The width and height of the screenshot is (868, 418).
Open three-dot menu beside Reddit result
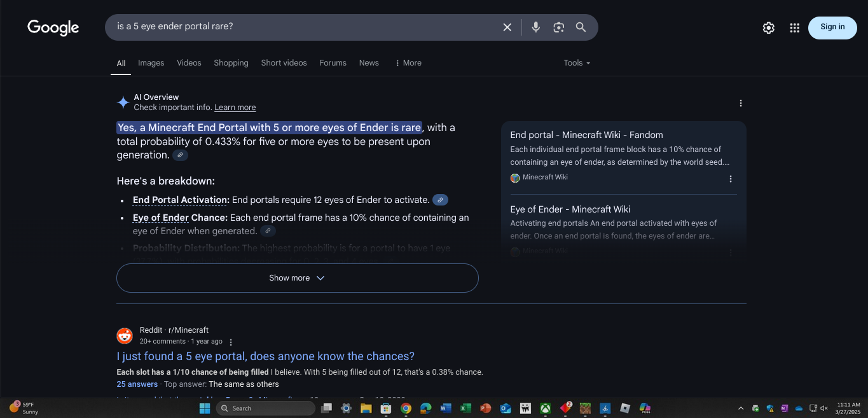(231, 342)
